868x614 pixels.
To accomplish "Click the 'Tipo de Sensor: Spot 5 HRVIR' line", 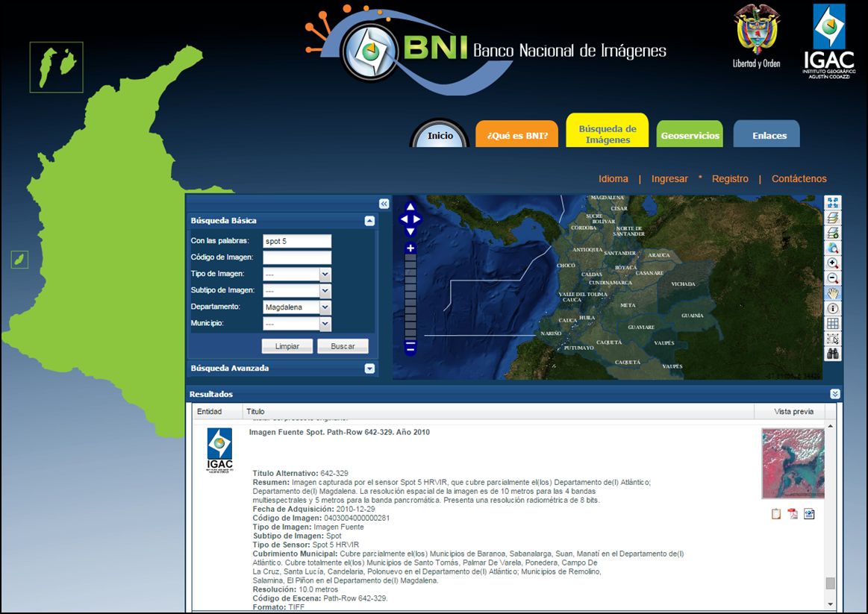I will click(x=306, y=545).
